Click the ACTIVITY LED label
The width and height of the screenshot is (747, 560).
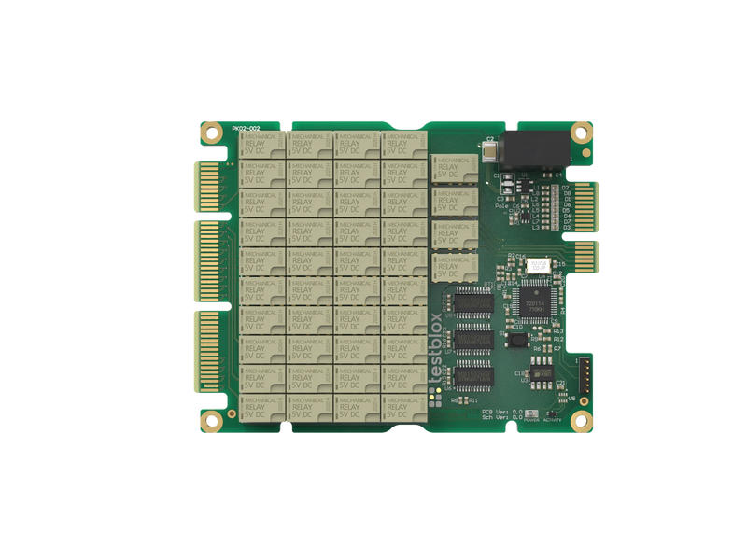(552, 420)
